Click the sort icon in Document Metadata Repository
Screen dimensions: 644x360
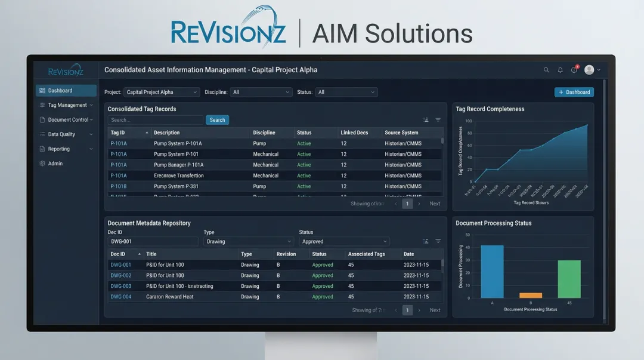pyautogui.click(x=426, y=241)
